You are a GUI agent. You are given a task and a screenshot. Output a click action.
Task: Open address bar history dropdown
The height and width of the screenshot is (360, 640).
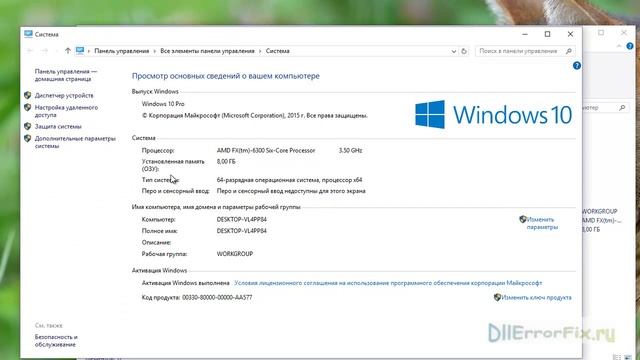tap(453, 51)
